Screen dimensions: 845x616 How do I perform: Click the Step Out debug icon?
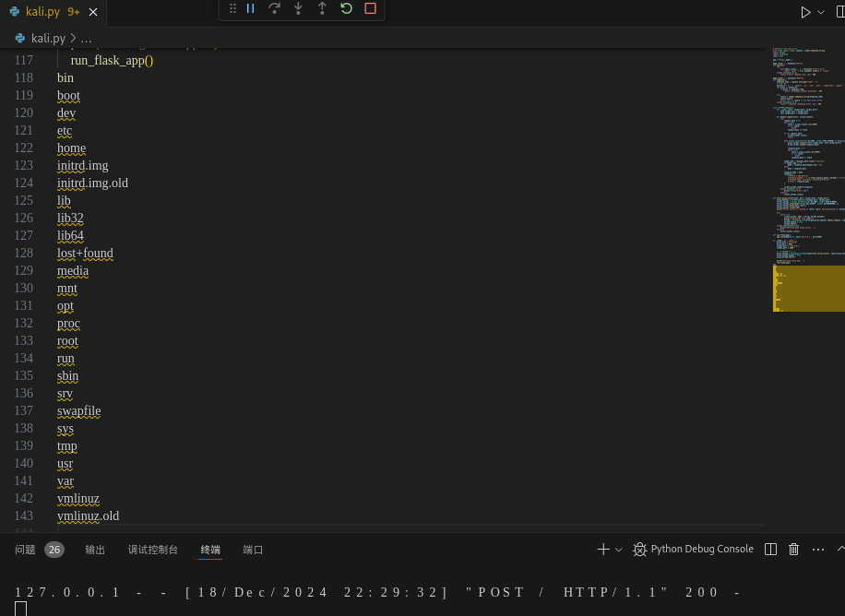322,8
